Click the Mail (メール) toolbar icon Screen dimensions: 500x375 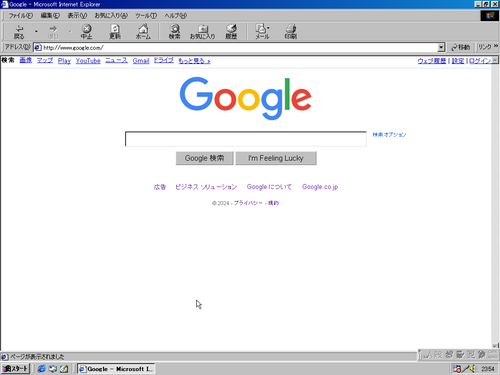262,32
